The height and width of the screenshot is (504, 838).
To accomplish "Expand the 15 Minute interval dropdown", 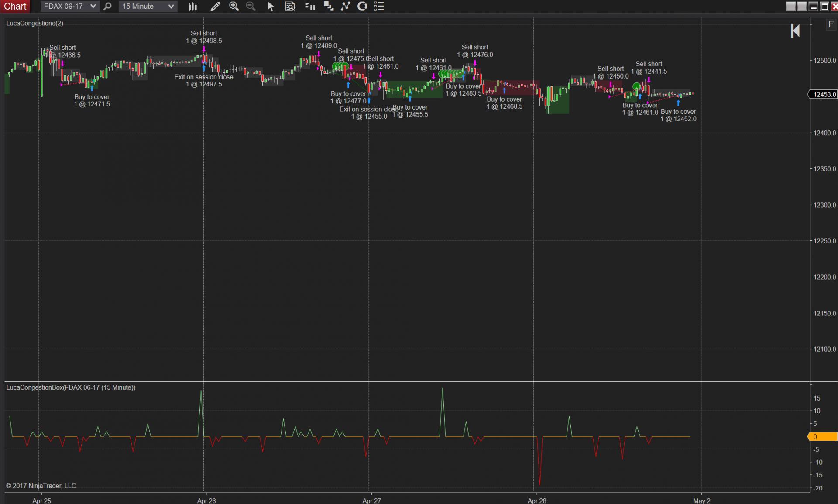I will pyautogui.click(x=171, y=7).
